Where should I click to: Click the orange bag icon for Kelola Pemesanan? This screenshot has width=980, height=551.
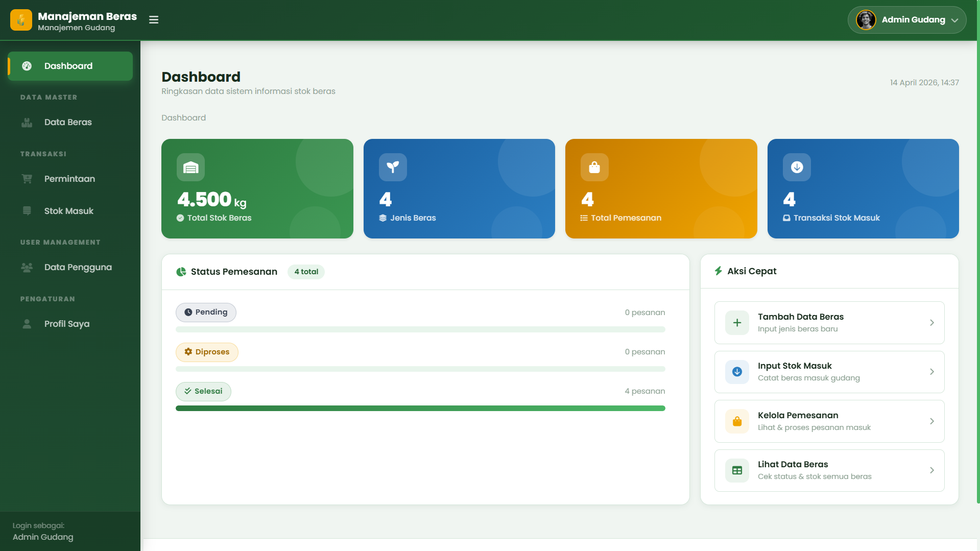point(737,421)
